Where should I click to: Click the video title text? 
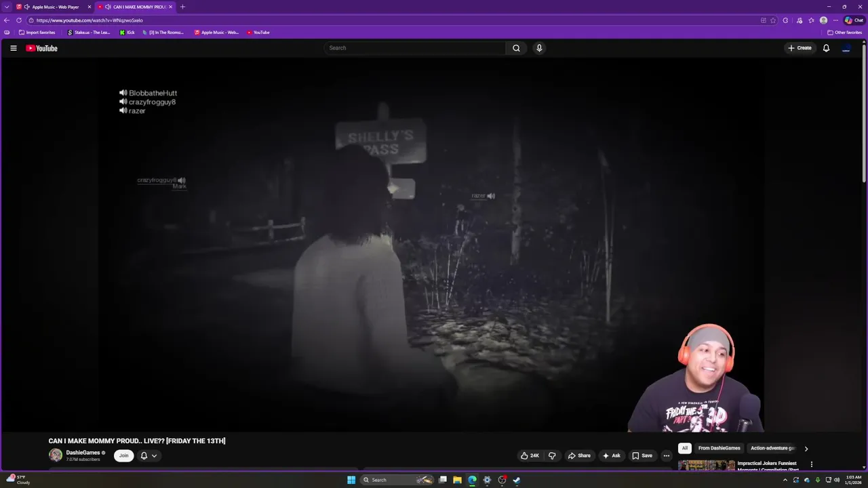pyautogui.click(x=137, y=441)
